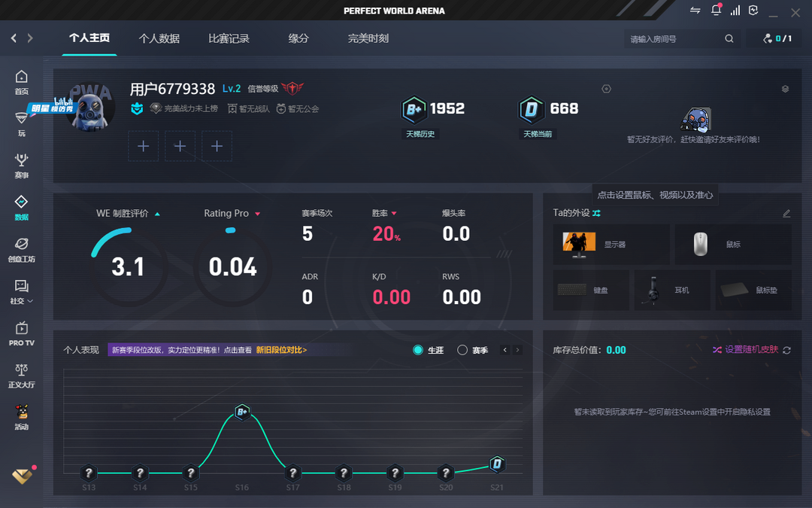Viewport: 812px width, 508px height.
Task: Click the shield icon in title bar
Action: pos(753,11)
